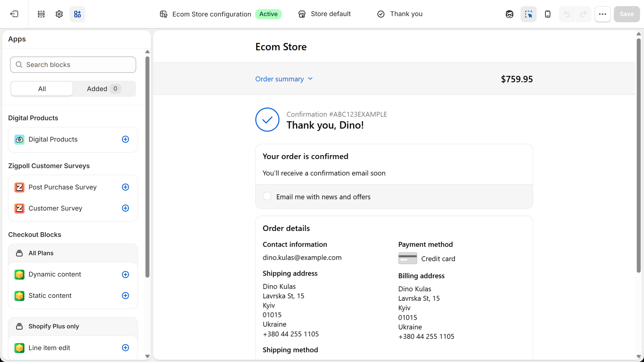The image size is (644, 362).
Task: Click the Ecom Store header title
Action: point(281,47)
